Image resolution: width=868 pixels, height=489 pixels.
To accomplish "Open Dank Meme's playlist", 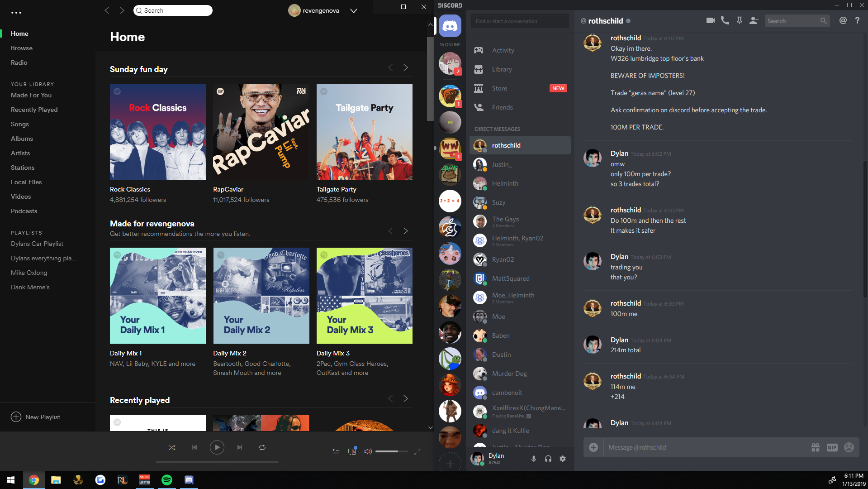I will pos(30,287).
